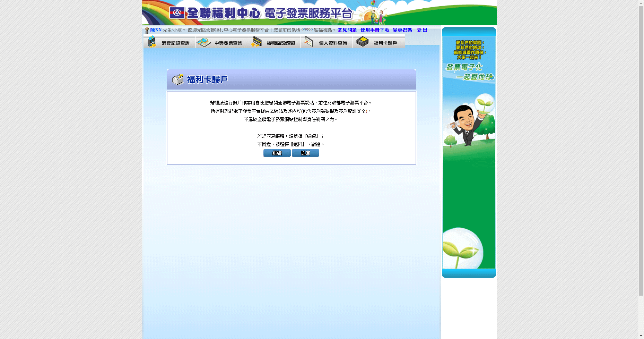Click the 登出 link
This screenshot has height=339, width=644.
pyautogui.click(x=422, y=30)
